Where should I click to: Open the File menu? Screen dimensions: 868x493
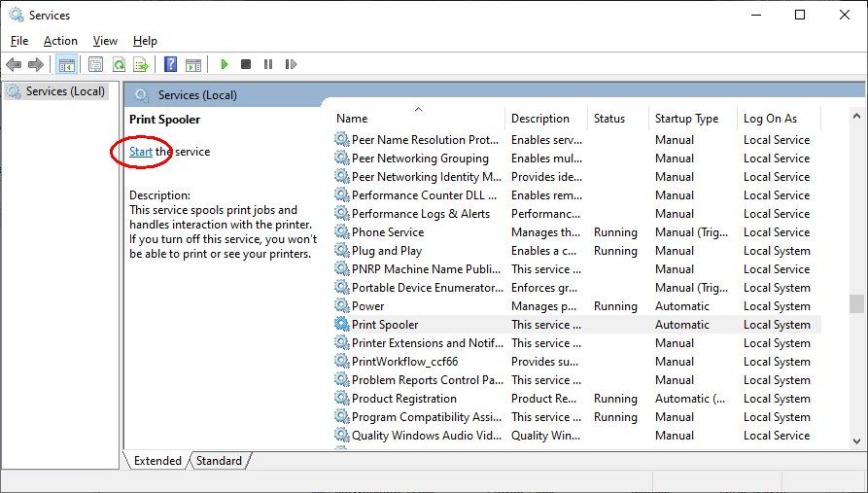pyautogui.click(x=19, y=41)
